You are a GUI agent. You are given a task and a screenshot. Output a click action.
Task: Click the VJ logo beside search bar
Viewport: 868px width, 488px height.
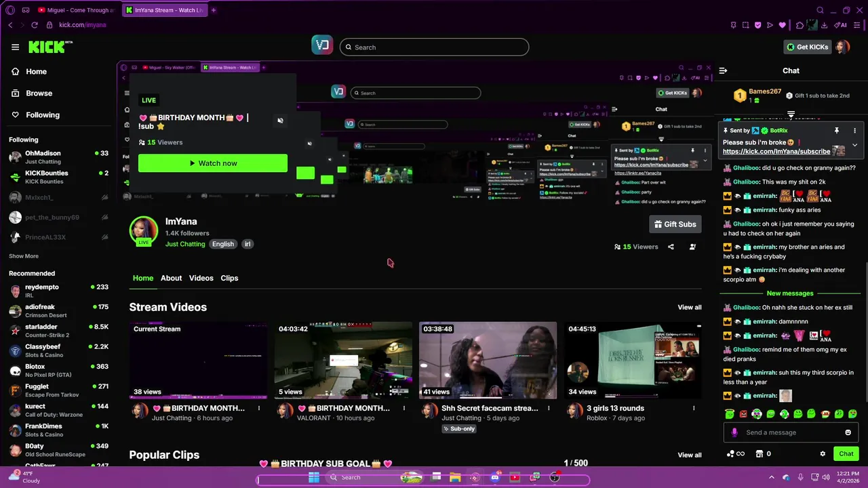tap(323, 45)
